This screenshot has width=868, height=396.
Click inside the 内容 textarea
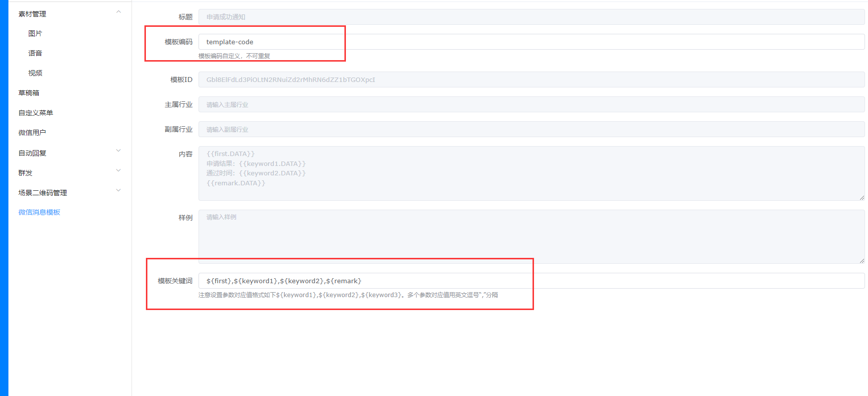point(531,173)
